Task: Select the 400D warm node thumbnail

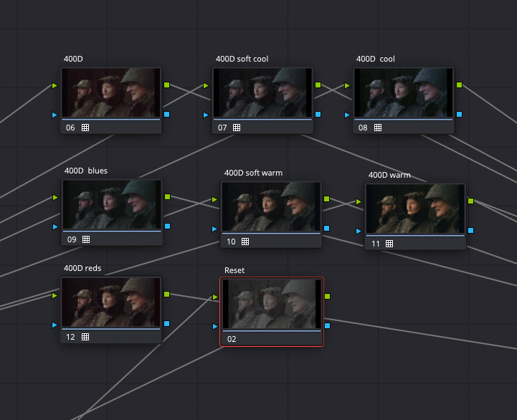Action: [x=415, y=209]
